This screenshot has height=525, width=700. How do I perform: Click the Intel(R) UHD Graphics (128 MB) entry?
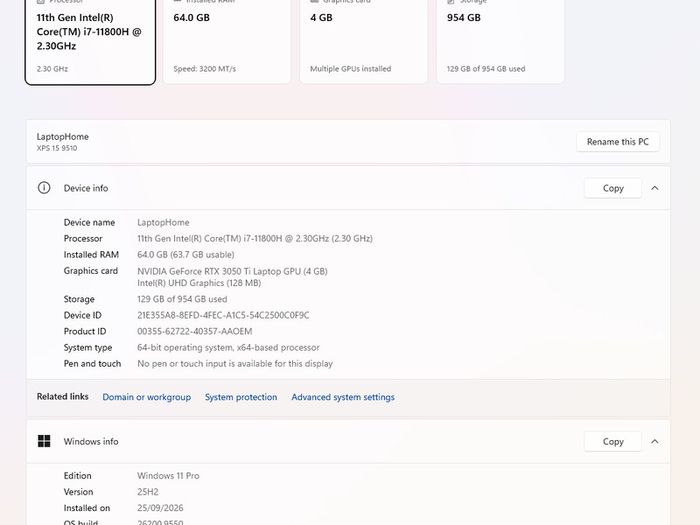[x=199, y=283]
